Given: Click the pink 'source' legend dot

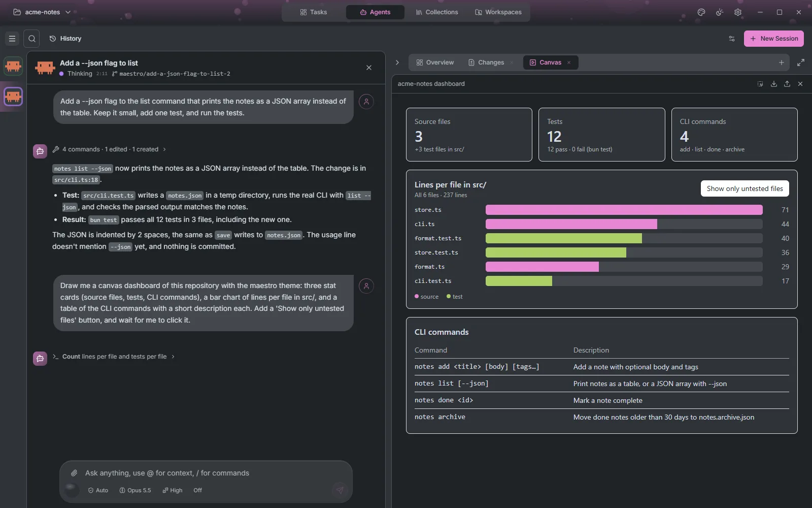Looking at the screenshot, I should (417, 296).
